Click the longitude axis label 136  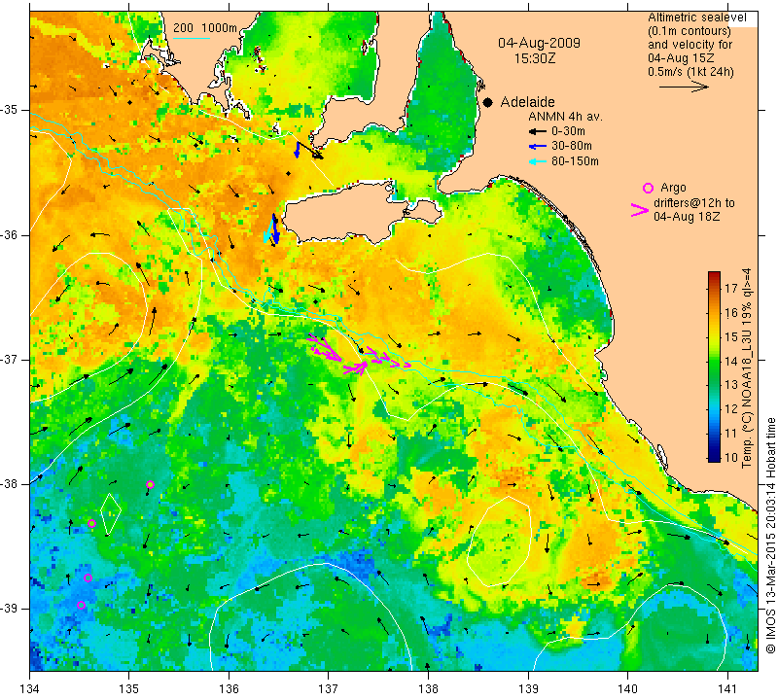pos(229,688)
